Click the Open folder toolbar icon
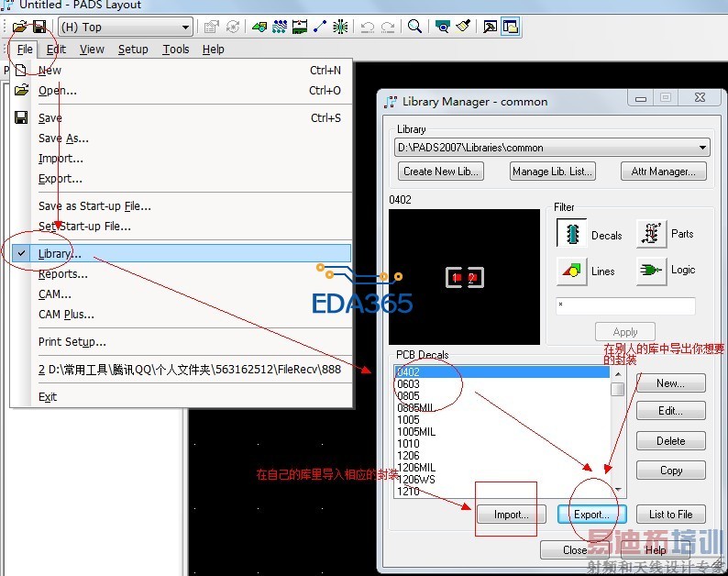The image size is (728, 576). pos(20,27)
